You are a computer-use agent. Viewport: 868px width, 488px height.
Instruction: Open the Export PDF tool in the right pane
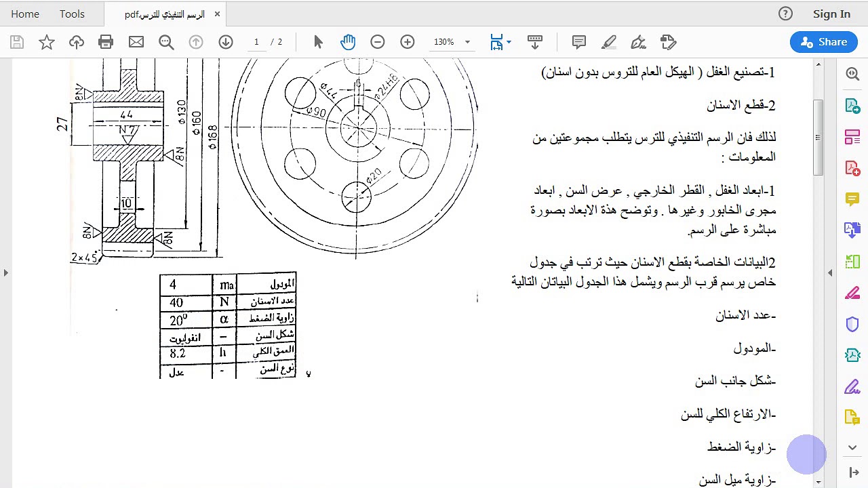(x=852, y=106)
